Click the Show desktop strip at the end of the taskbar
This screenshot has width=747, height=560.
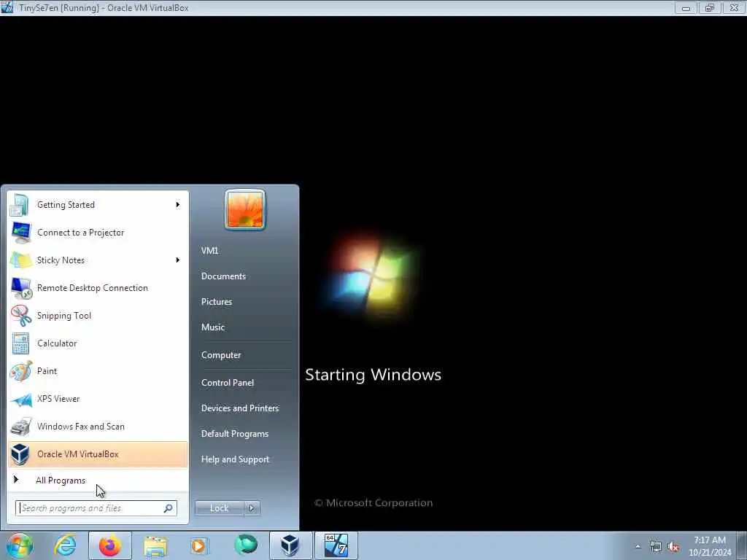(x=743, y=546)
